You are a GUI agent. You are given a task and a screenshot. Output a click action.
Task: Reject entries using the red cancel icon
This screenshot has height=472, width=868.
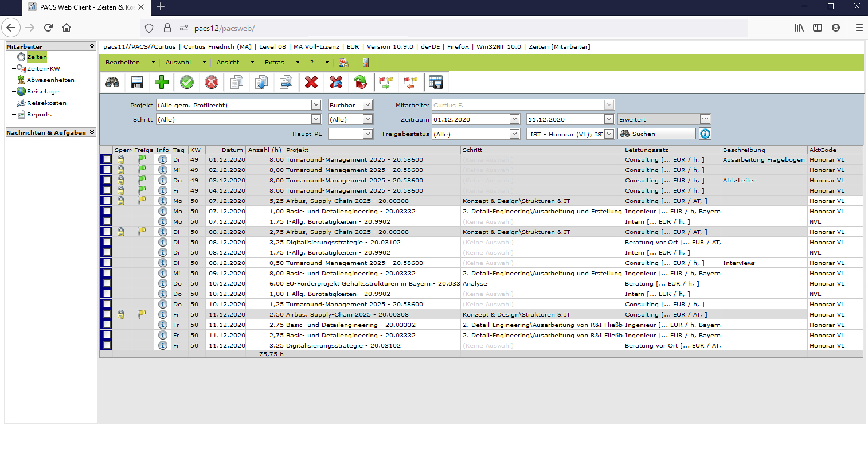coord(211,82)
